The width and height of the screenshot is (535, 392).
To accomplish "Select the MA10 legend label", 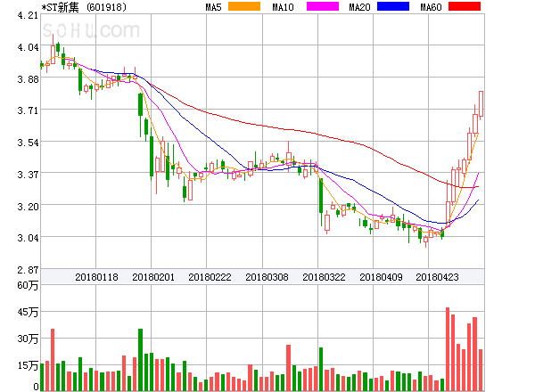I will coord(283,7).
